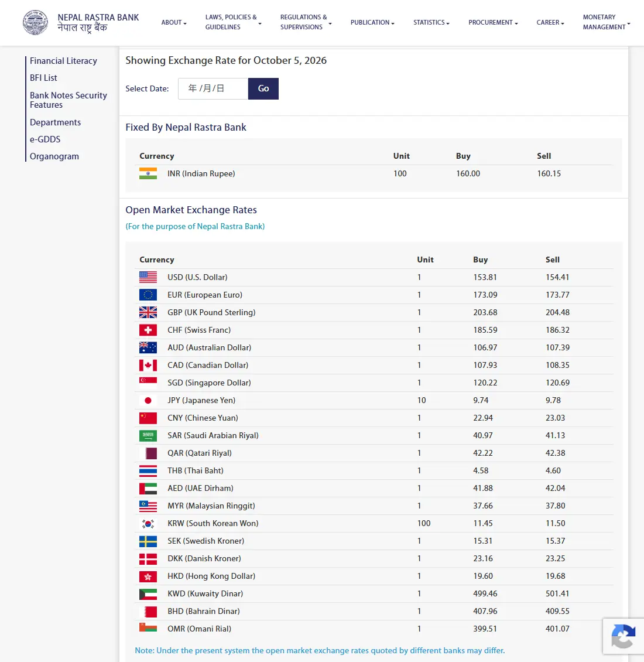Viewport: 644px width, 662px height.
Task: Click the Kuwait flag icon beside KWD
Action: coord(148,594)
